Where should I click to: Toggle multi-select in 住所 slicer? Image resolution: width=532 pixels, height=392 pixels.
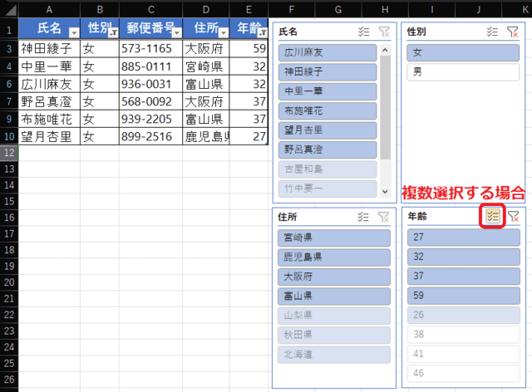click(363, 217)
